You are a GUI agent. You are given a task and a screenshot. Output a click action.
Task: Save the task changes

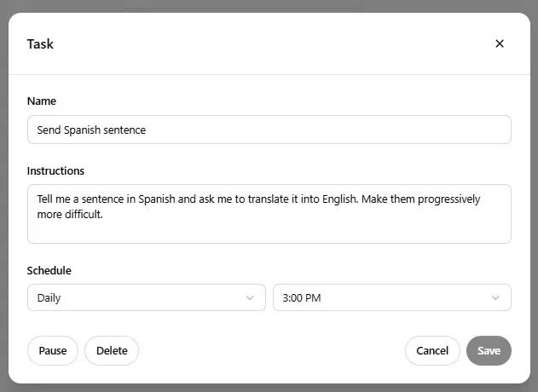coord(489,350)
